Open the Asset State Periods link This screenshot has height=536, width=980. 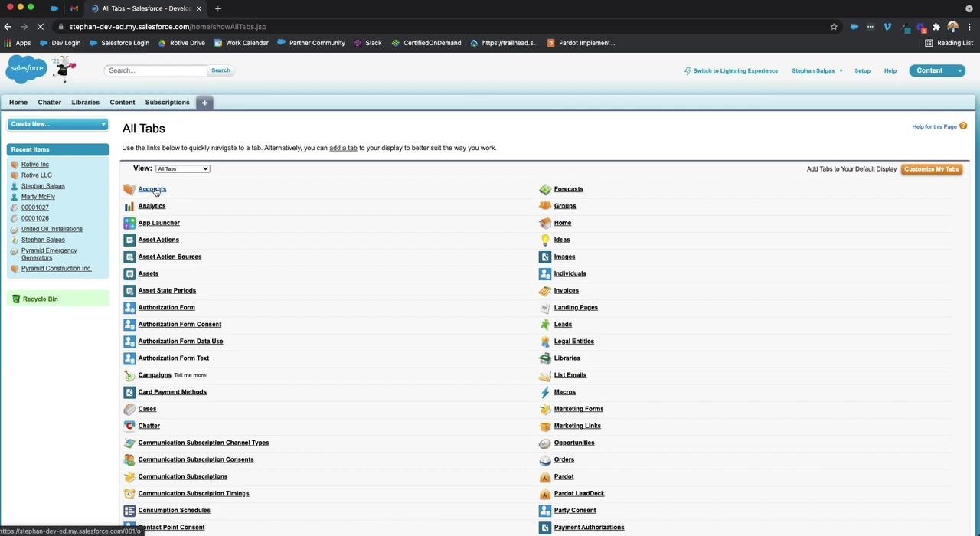click(167, 291)
